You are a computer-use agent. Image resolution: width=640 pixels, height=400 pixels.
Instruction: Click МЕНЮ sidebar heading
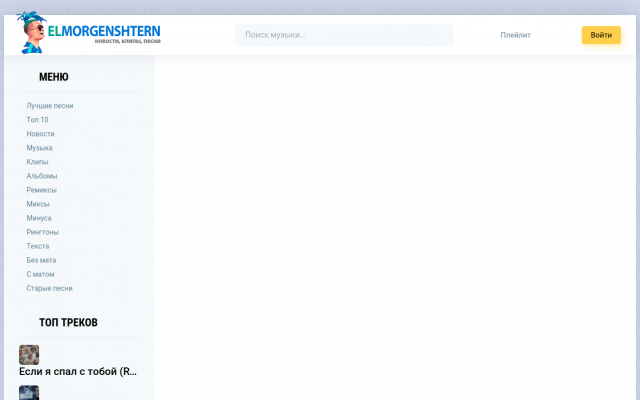[53, 77]
